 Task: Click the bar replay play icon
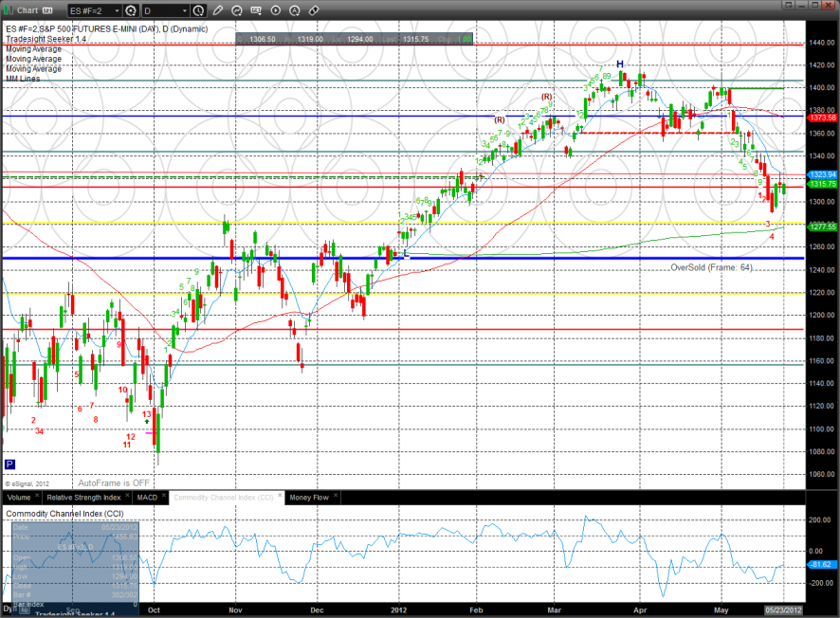pyautogui.click(x=275, y=10)
